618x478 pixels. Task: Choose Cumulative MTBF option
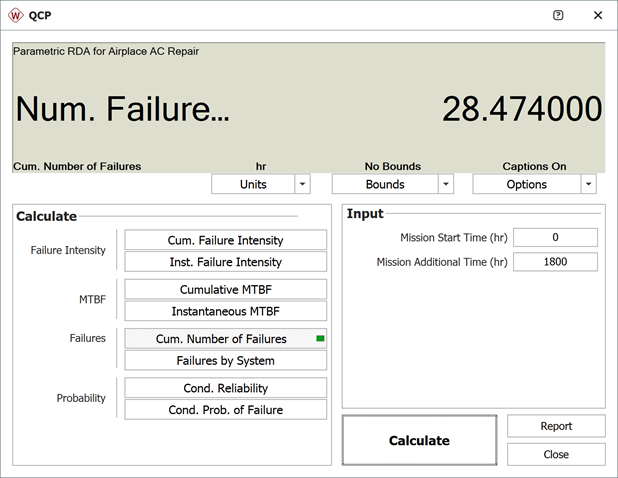225,289
